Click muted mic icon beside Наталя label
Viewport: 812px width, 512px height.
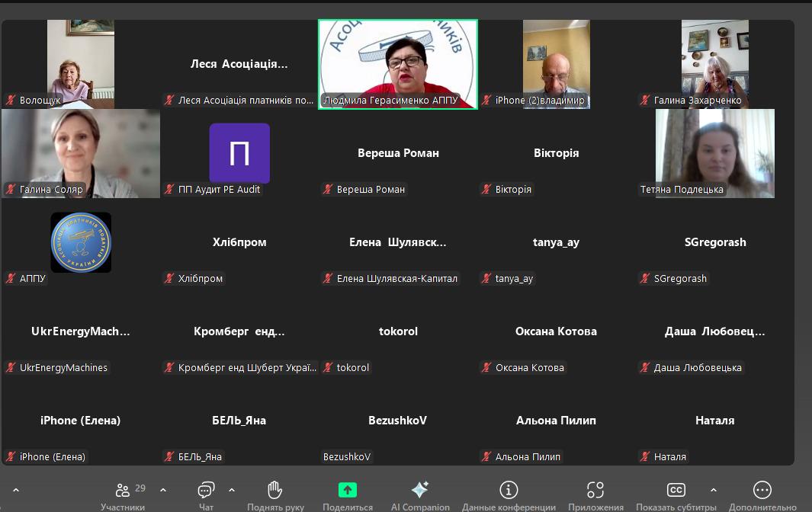[645, 456]
